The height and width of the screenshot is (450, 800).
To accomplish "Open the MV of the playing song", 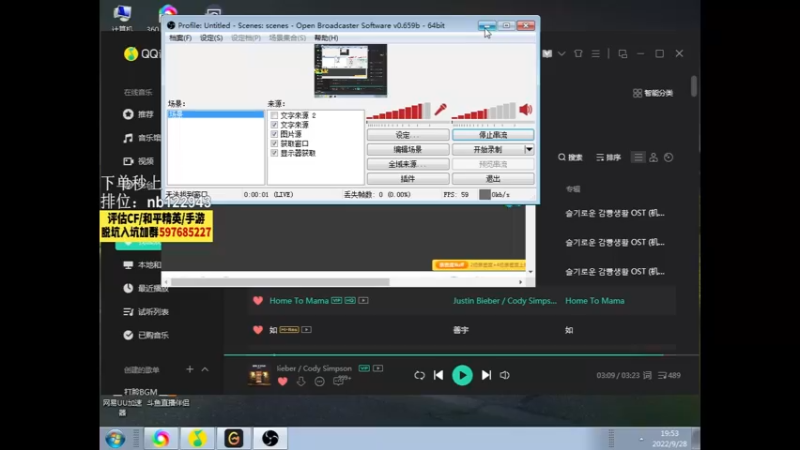I will click(x=378, y=368).
